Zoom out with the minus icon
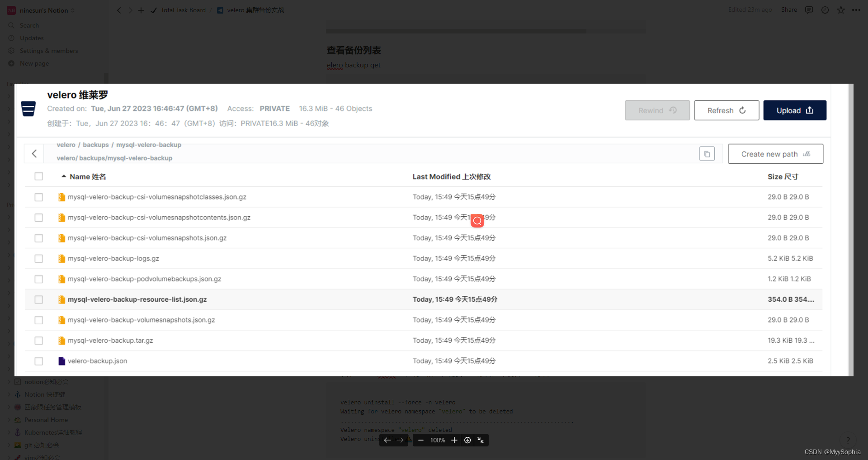 tap(421, 440)
